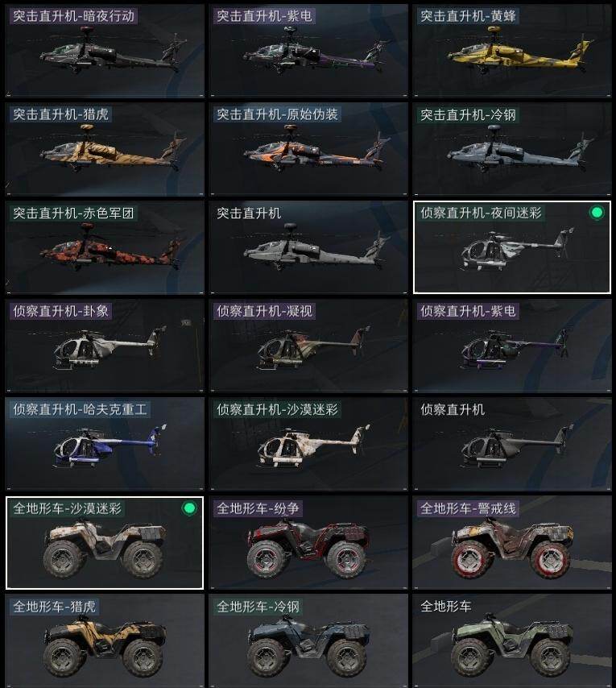Choose the 突击直升机-紫电 helicopter skin

(308, 51)
